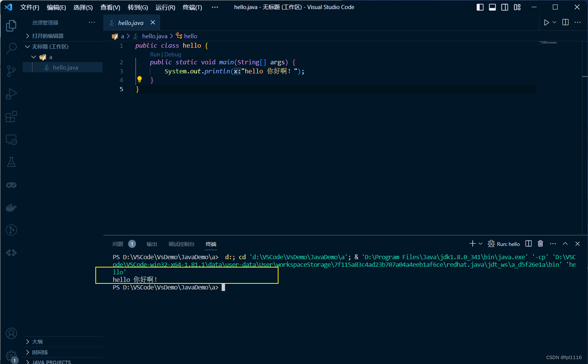This screenshot has width=588, height=364.
Task: Select the Run: hello terminal
Action: (x=504, y=244)
